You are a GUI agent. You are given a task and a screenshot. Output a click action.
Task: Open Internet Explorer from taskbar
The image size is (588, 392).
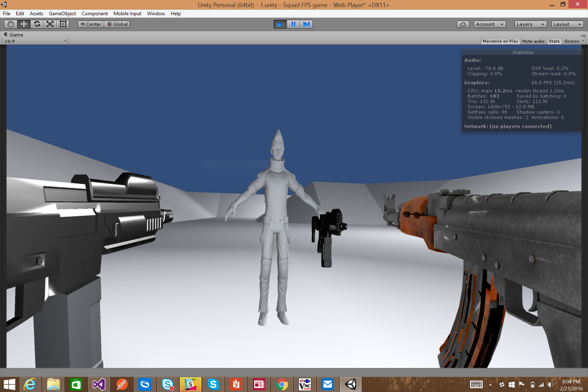30,384
